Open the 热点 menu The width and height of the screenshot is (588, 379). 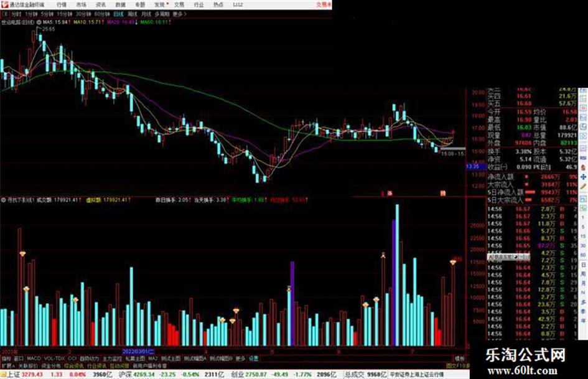coord(218,5)
